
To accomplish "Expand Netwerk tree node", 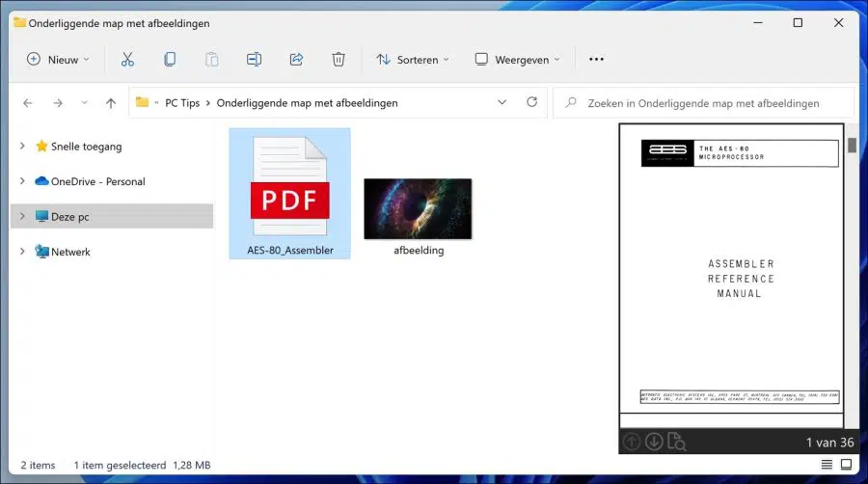I will (22, 251).
